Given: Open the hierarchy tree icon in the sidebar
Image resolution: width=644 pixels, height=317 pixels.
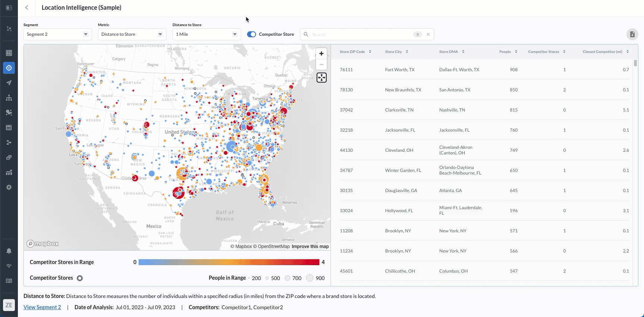Looking at the screenshot, I should point(9,98).
